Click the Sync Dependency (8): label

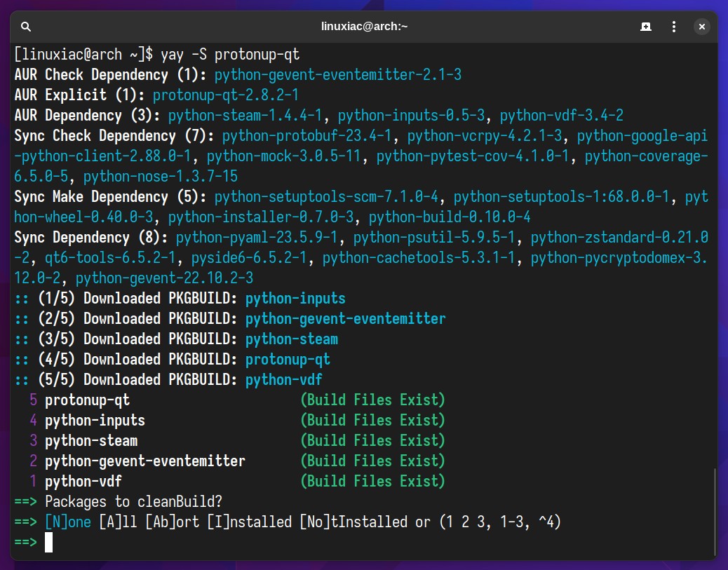[91, 238]
